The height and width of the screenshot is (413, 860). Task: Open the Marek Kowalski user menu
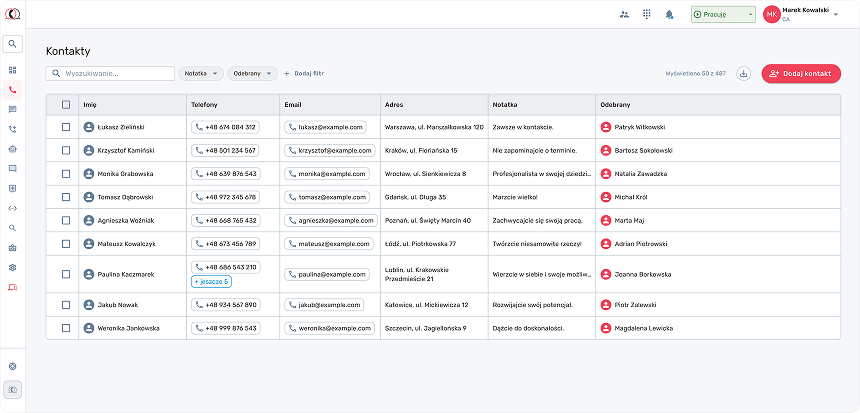[x=802, y=14]
